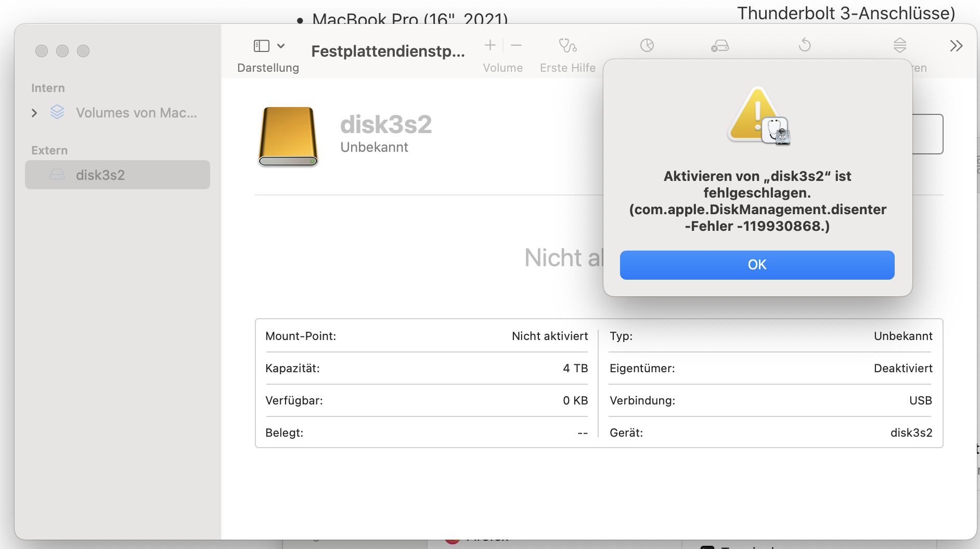Select disk3s2 in the Extern sidebar list
This screenshot has height=549, width=980.
(x=118, y=175)
